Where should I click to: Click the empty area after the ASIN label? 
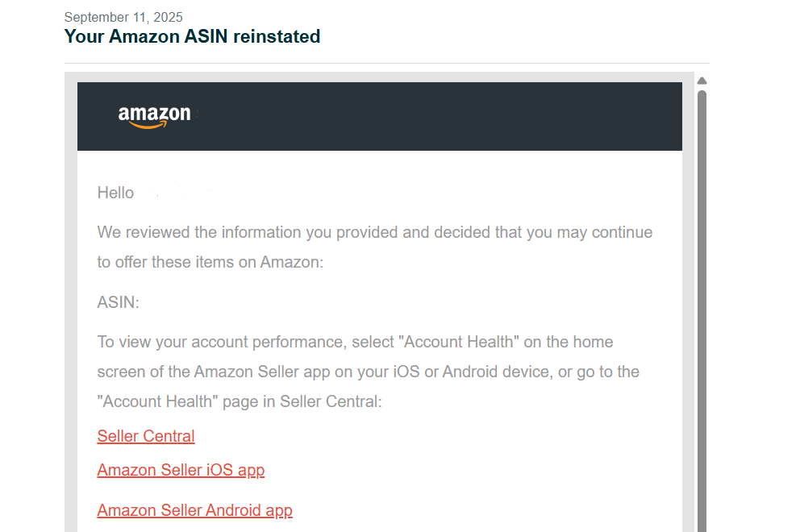pyautogui.click(x=242, y=302)
